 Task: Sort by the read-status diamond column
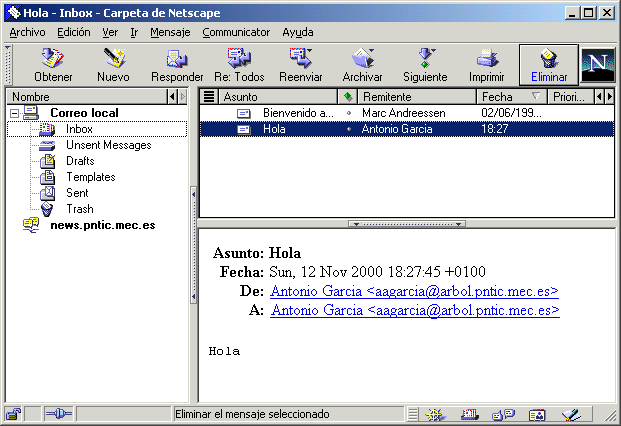tap(348, 97)
